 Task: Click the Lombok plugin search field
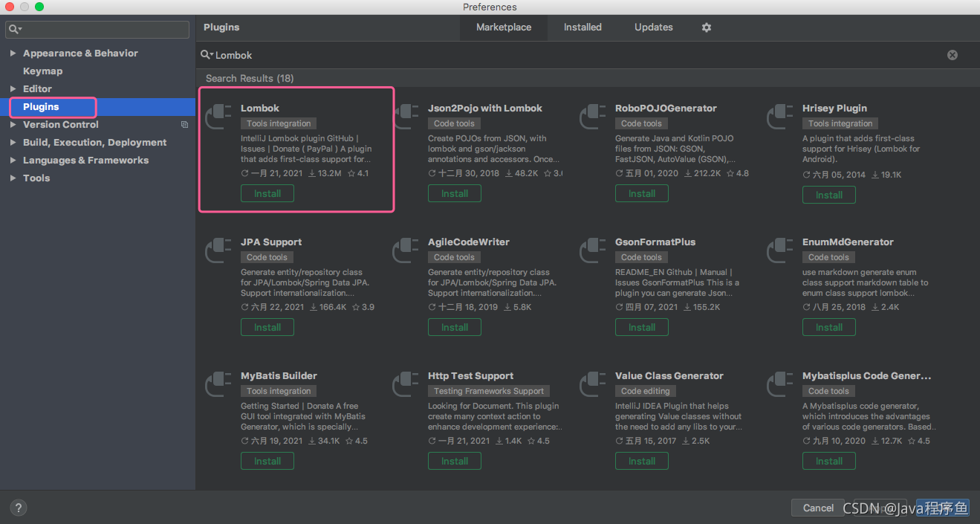580,55
